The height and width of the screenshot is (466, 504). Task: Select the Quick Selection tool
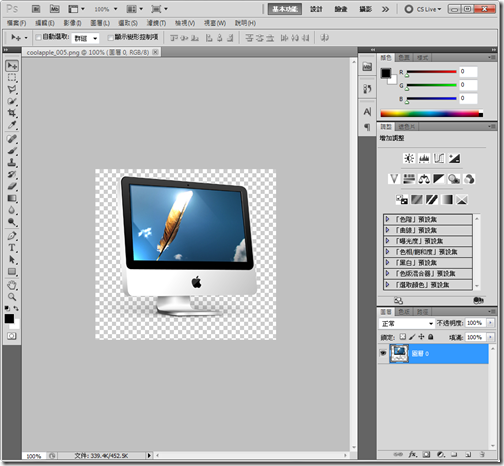[12, 101]
